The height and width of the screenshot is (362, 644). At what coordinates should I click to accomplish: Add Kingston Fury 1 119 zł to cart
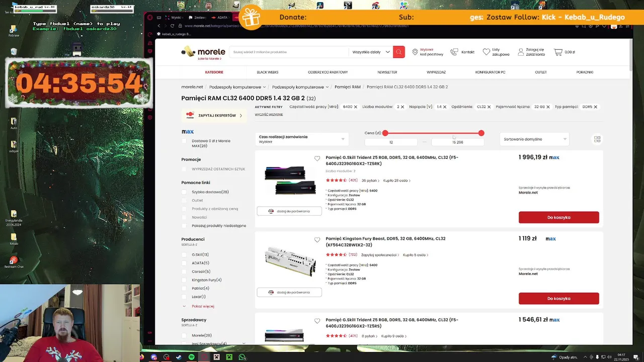click(559, 298)
